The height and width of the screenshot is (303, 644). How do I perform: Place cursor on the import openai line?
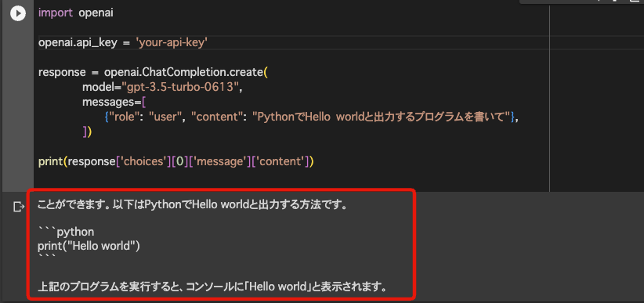pyautogui.click(x=76, y=13)
